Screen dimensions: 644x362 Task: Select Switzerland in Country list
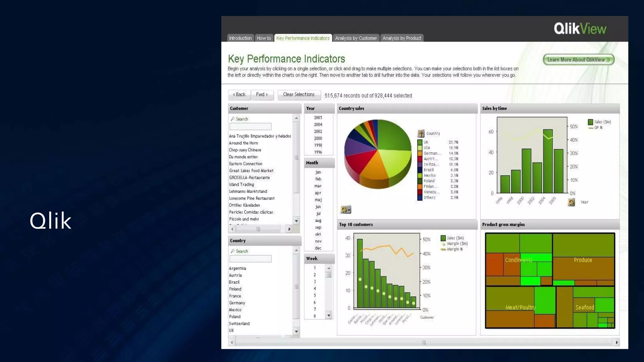click(239, 324)
